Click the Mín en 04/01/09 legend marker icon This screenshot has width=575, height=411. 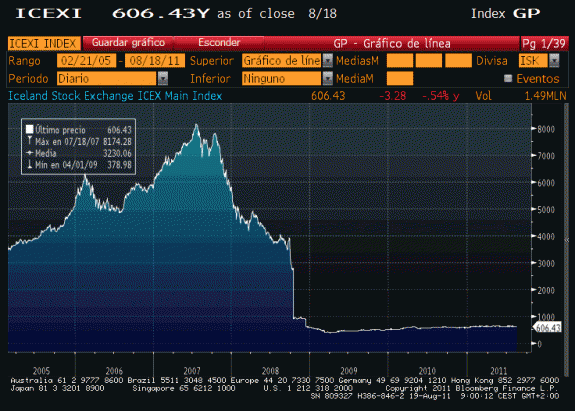click(x=30, y=165)
